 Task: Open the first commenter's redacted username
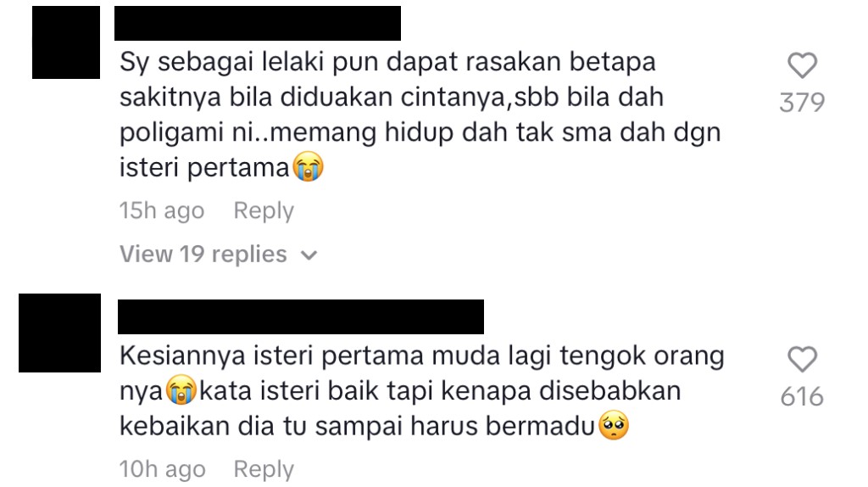coord(258,23)
